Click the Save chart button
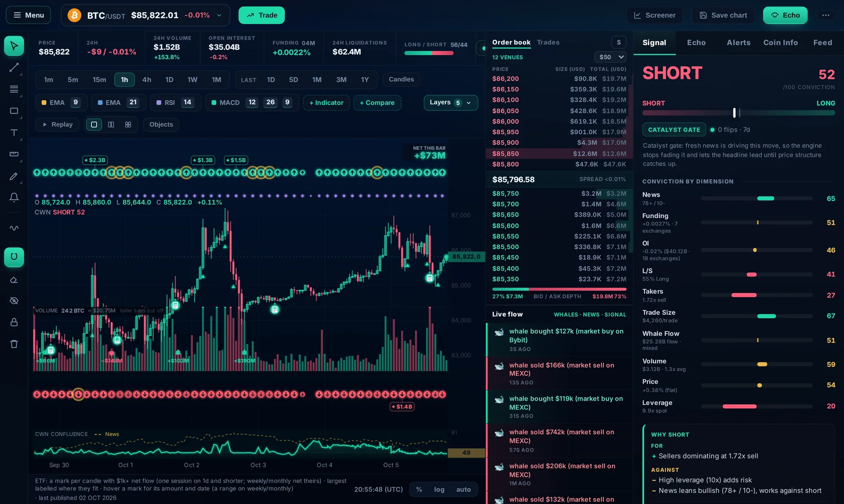Viewport: 844px width, 504px height. tap(723, 15)
